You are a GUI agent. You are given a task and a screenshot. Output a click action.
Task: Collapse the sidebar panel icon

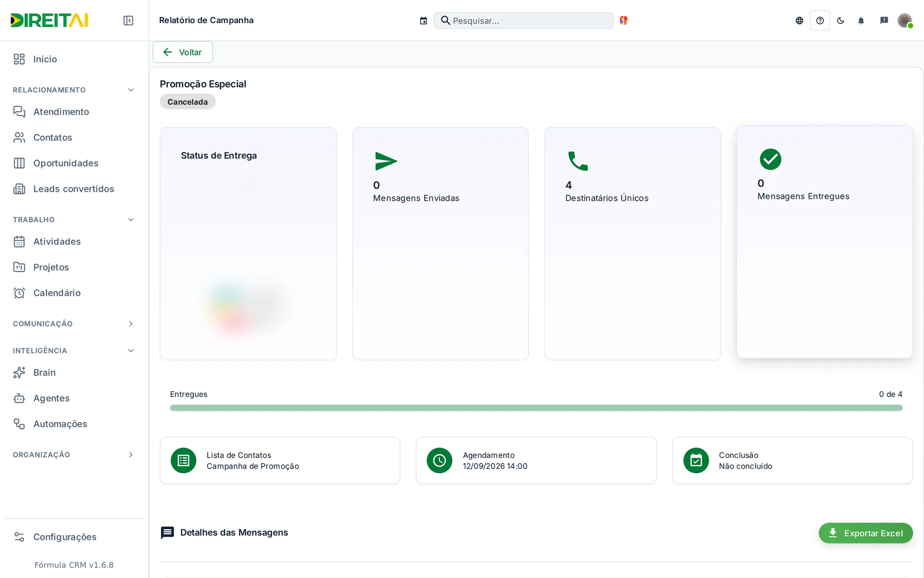pos(128,20)
